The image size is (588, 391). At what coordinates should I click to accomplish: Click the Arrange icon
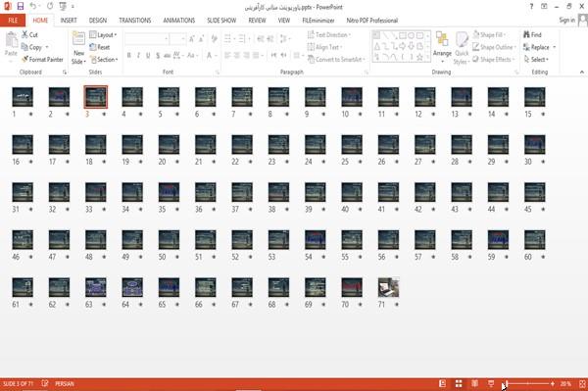pyautogui.click(x=442, y=40)
